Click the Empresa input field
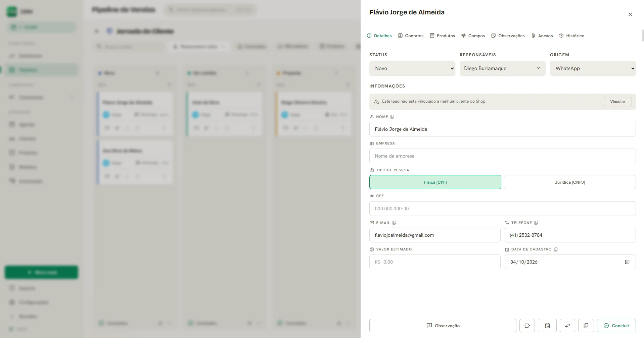 coord(503,156)
